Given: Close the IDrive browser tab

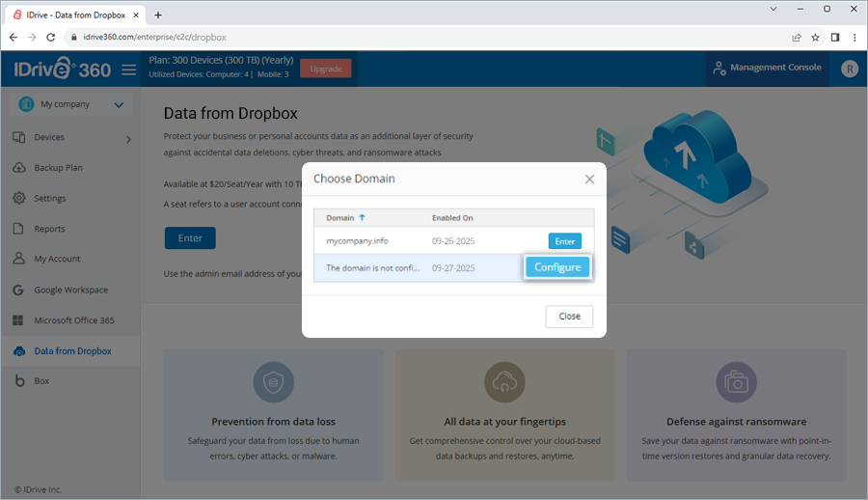Looking at the screenshot, I should pos(136,15).
